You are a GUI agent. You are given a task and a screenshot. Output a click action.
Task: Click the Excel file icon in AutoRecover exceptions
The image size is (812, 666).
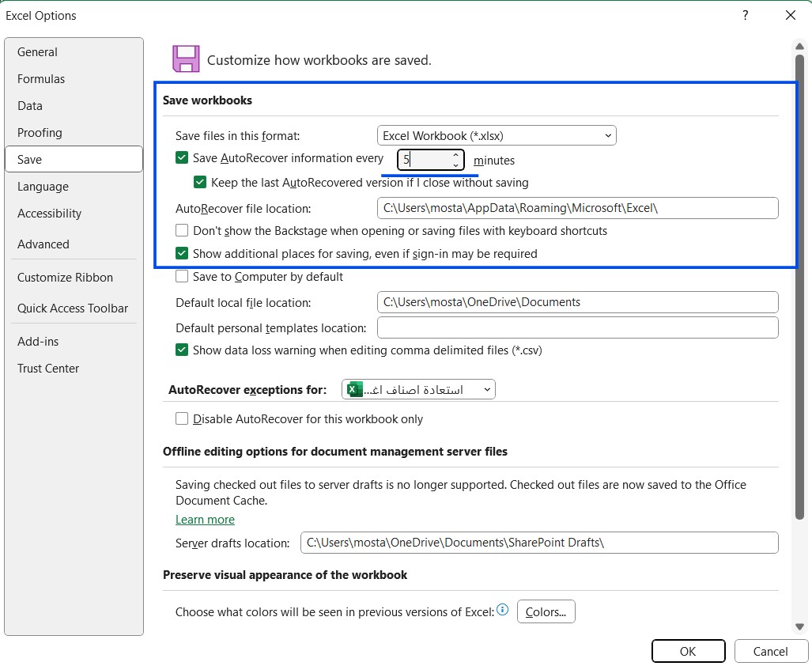(354, 389)
